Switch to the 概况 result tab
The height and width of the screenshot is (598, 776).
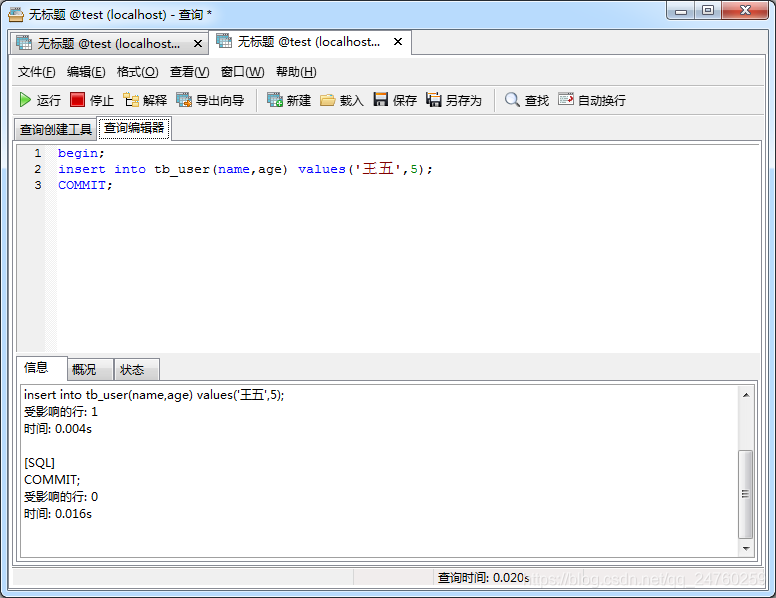90,369
